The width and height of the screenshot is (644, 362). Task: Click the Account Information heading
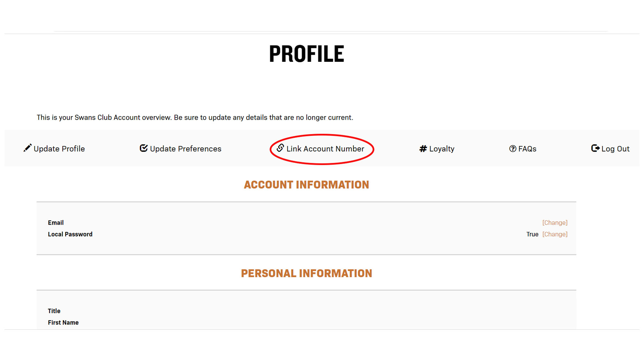(306, 185)
